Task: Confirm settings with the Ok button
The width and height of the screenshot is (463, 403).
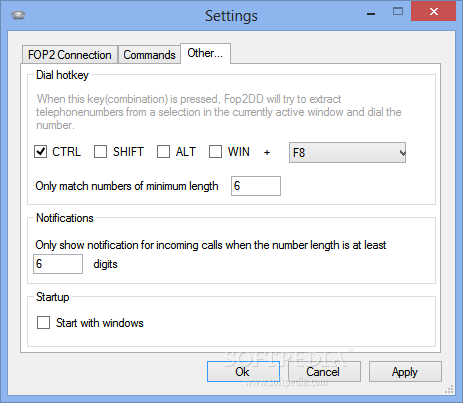Action: click(x=243, y=372)
